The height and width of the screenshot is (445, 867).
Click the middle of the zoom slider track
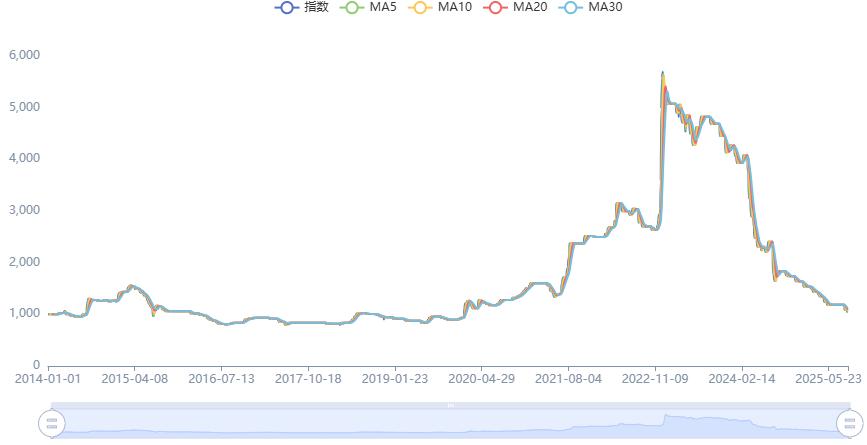[x=450, y=423]
